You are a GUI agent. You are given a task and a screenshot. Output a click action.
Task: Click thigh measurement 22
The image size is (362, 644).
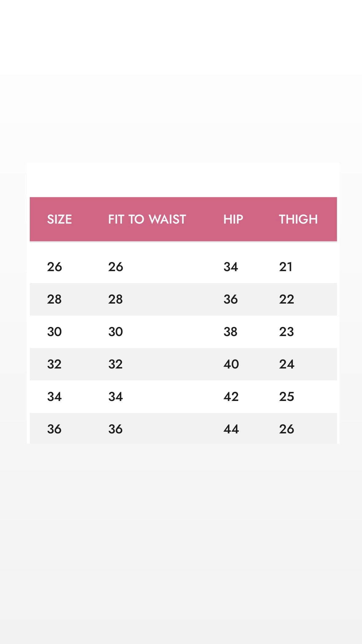(286, 299)
